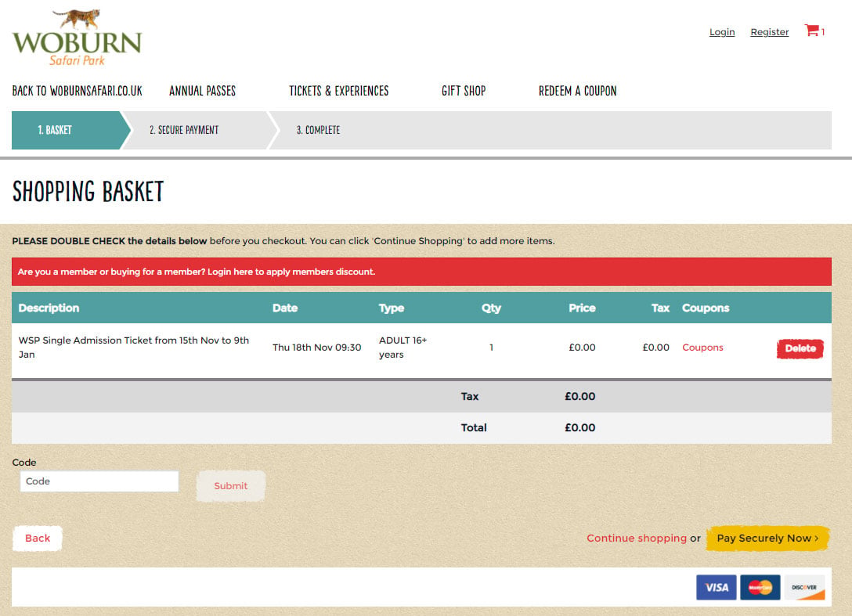Open Tickets & Experiences menu
The height and width of the screenshot is (616, 852).
[x=338, y=91]
